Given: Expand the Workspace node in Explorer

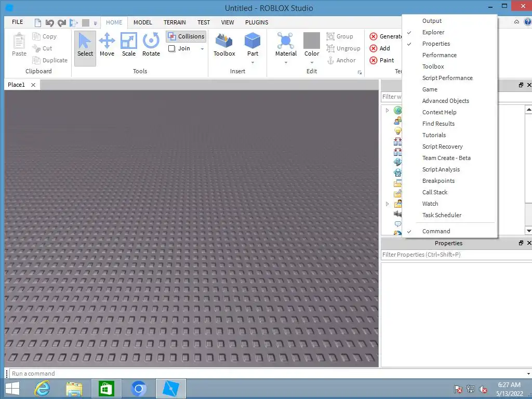Looking at the screenshot, I should (387, 110).
